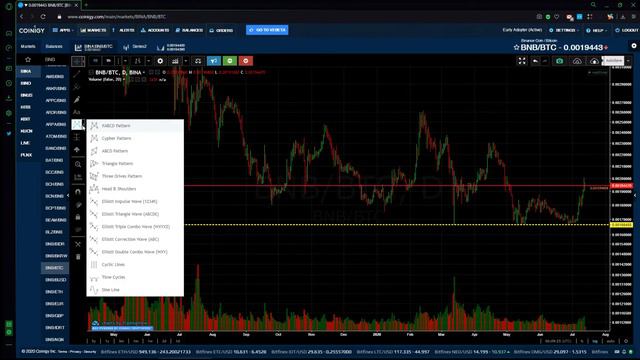Click the blue megaphone alert button
The image size is (640, 360).
coord(214,61)
